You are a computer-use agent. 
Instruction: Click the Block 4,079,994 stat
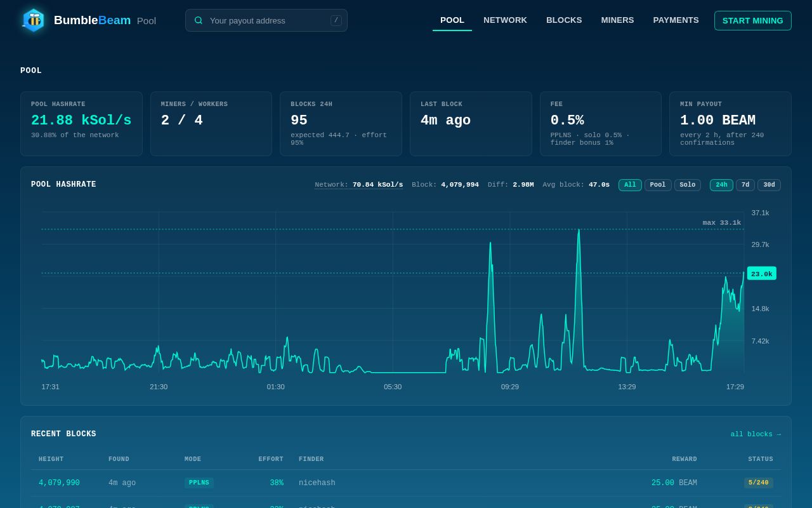445,185
